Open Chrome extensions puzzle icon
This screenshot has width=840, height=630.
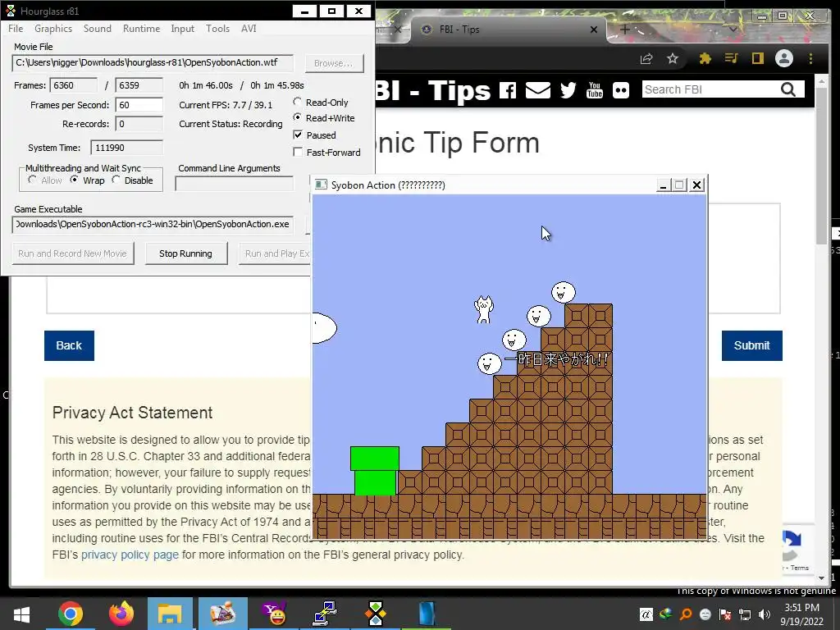[705, 58]
